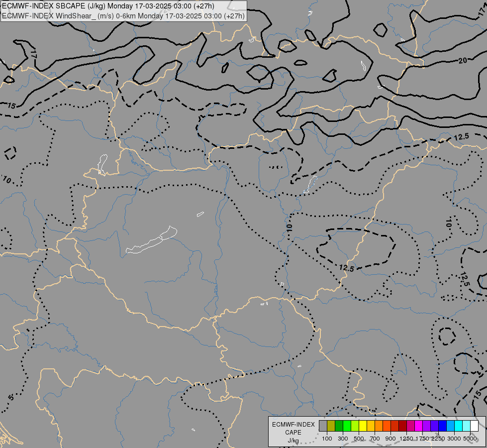Image resolution: width=487 pixels, height=448 pixels.
Task: Pick the pale cyan swatch left of 5000
Action: 466,426
